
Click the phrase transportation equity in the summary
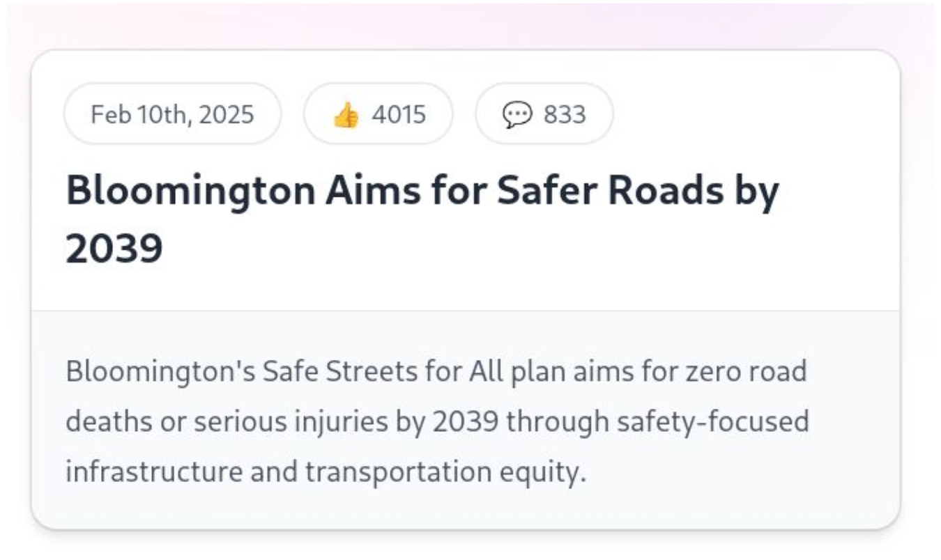click(443, 472)
